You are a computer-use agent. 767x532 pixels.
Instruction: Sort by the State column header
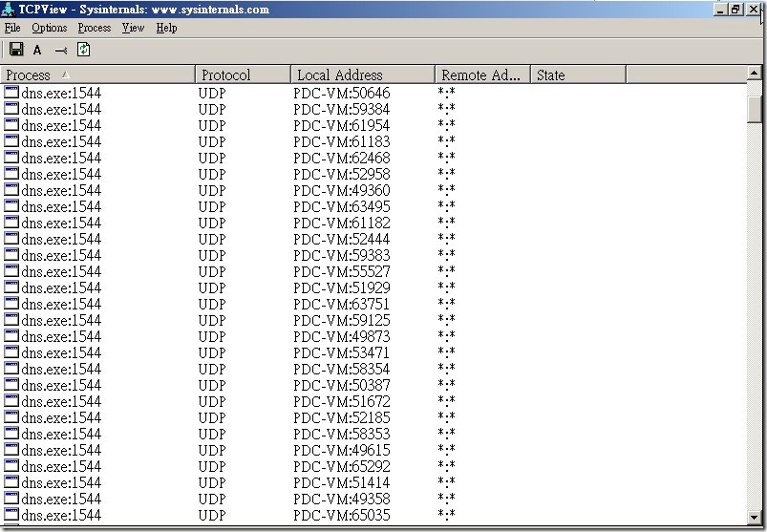[578, 74]
